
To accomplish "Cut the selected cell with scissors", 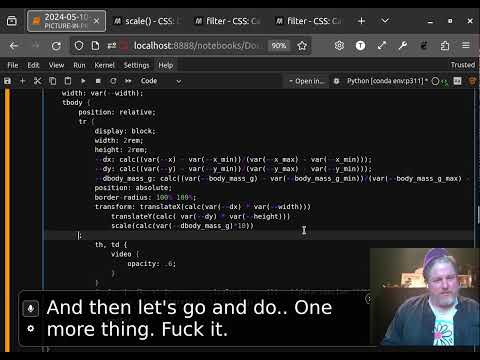I will coord(37,81).
